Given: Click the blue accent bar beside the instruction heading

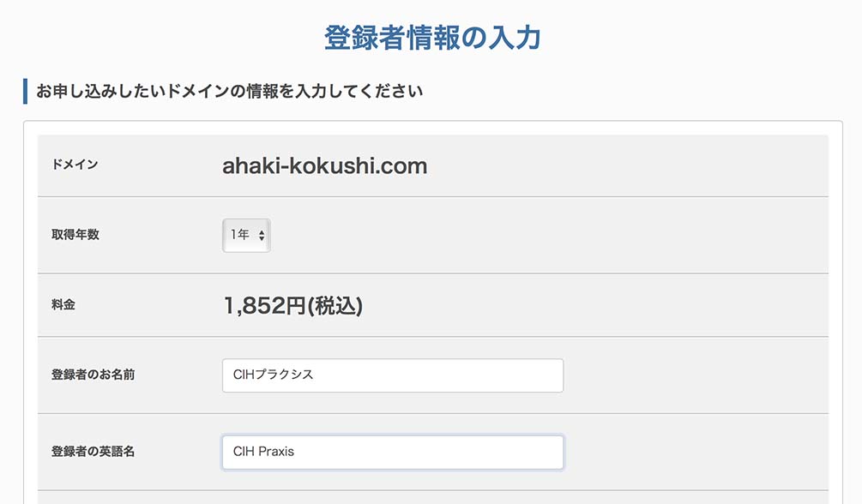Looking at the screenshot, I should 26,91.
